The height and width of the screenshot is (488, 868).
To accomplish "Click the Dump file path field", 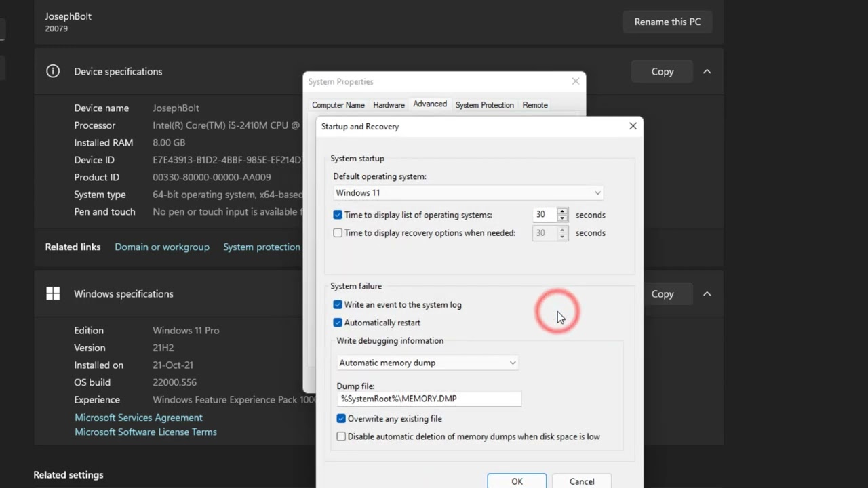I will coord(429,399).
